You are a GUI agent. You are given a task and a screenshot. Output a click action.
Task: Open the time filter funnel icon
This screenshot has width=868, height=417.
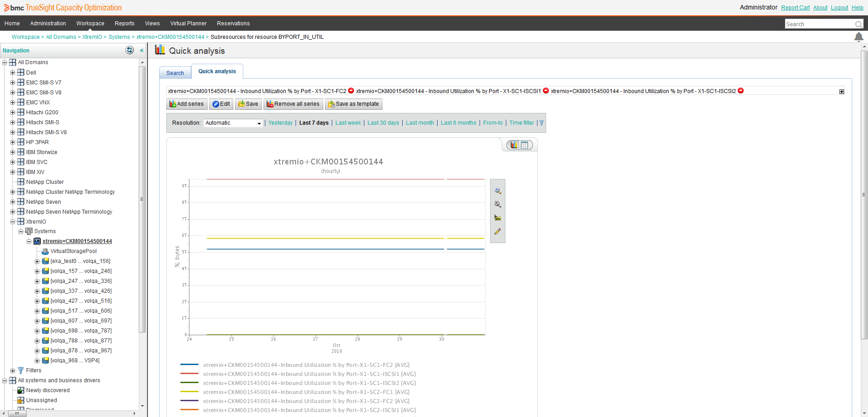coord(542,123)
